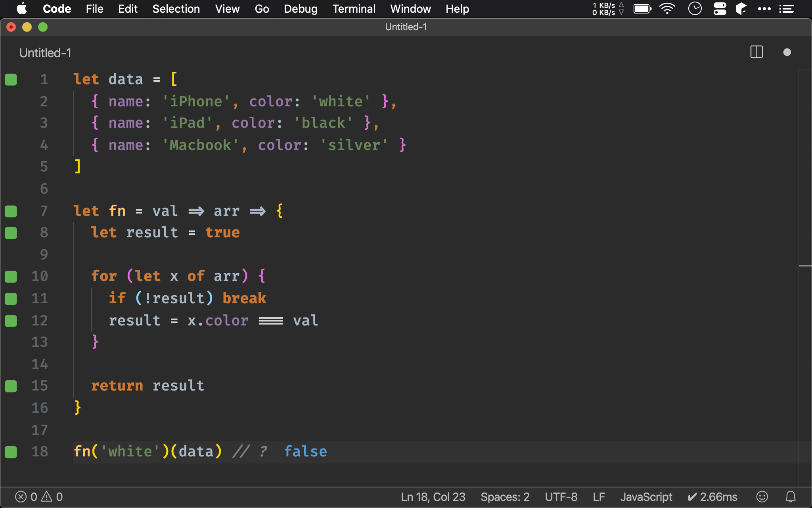Click the Ln 18, Col 23 position button
The image size is (812, 508).
(x=433, y=496)
